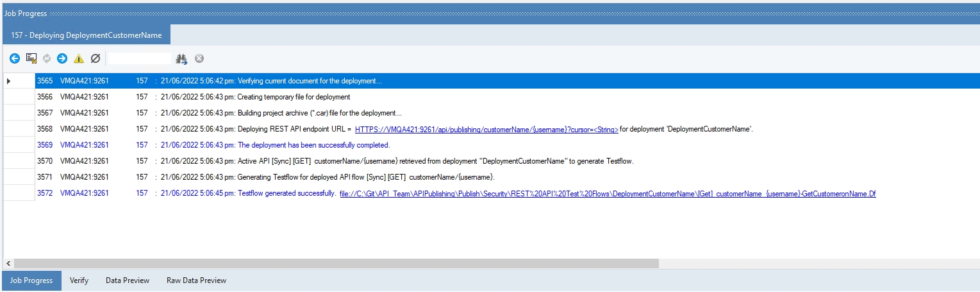Click the horizontal scrollbar left arrow
980x292 pixels.
click(8, 264)
